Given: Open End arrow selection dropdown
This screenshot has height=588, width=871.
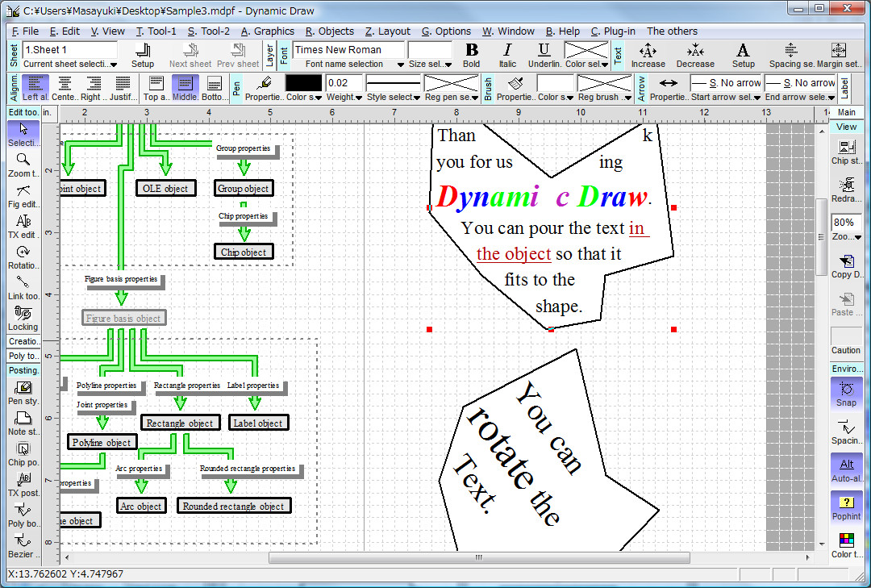Looking at the screenshot, I should (x=831, y=98).
